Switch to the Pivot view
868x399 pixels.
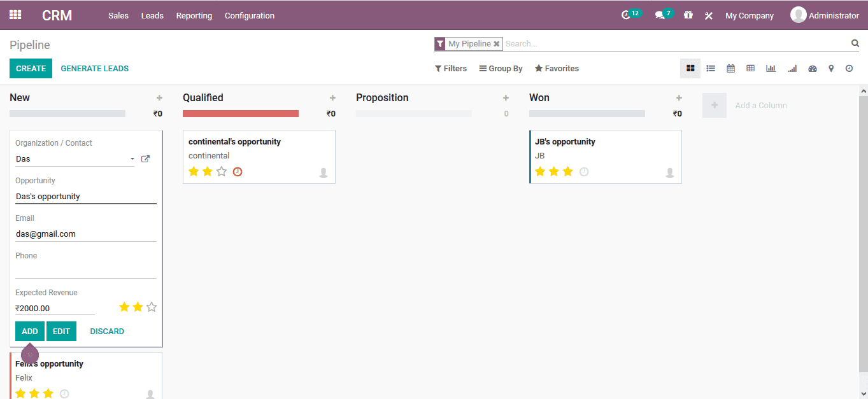pyautogui.click(x=750, y=68)
